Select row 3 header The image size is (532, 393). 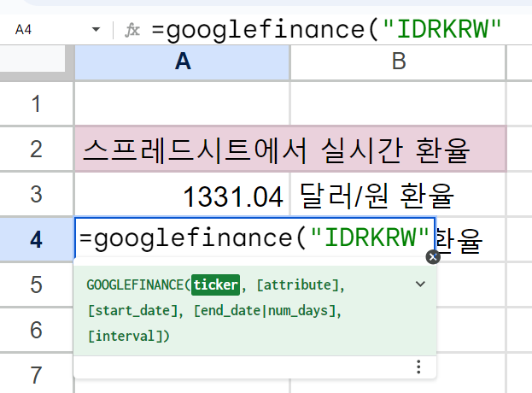point(36,194)
